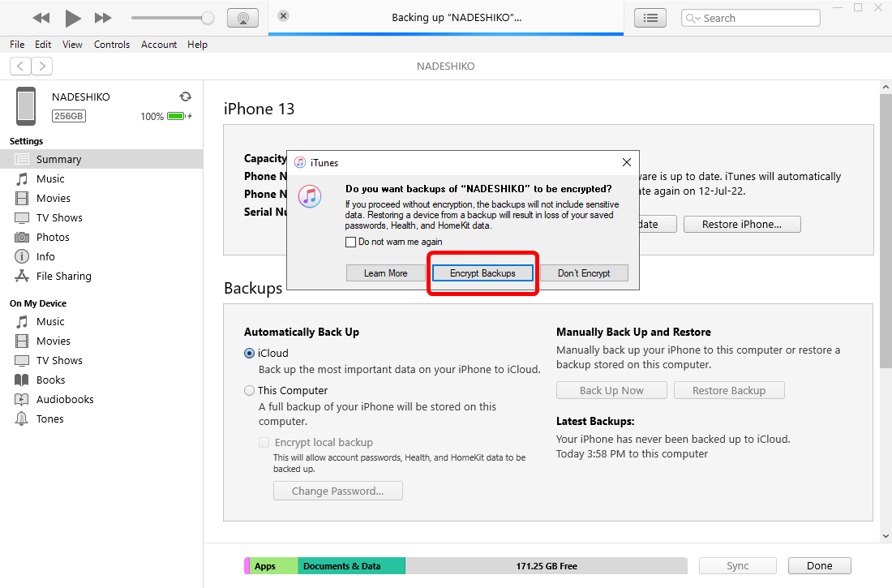Open the Controls menu
The width and height of the screenshot is (892, 588).
pos(112,45)
